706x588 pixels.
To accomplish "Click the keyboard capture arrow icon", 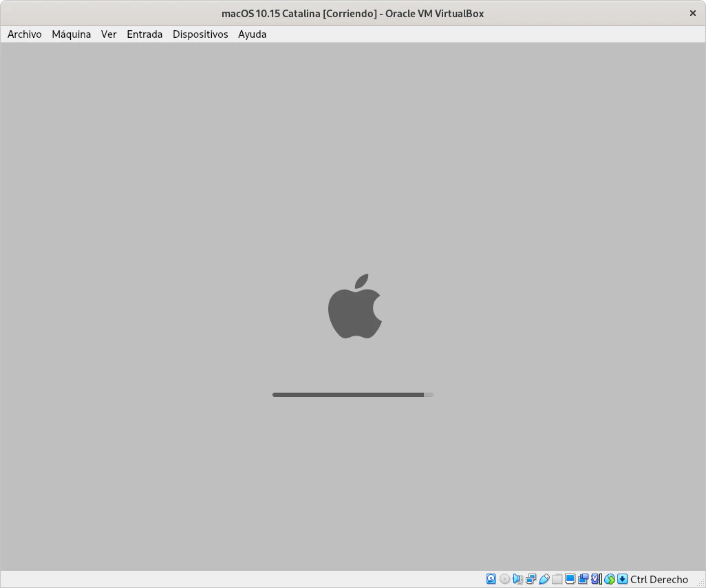I will (622, 579).
